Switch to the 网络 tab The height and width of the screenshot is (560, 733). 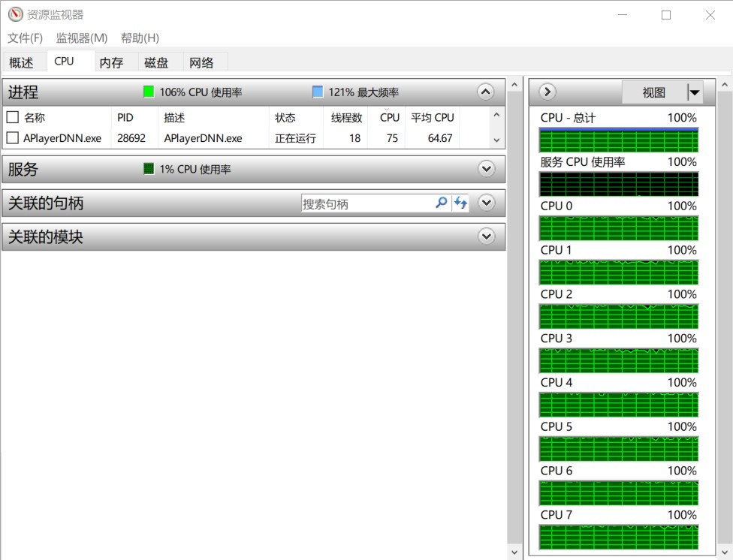(x=201, y=62)
